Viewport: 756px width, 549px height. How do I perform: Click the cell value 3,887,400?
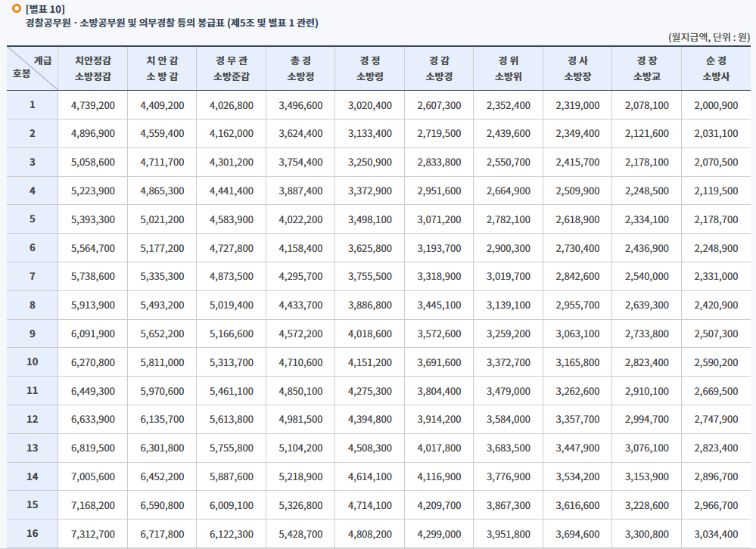click(300, 191)
